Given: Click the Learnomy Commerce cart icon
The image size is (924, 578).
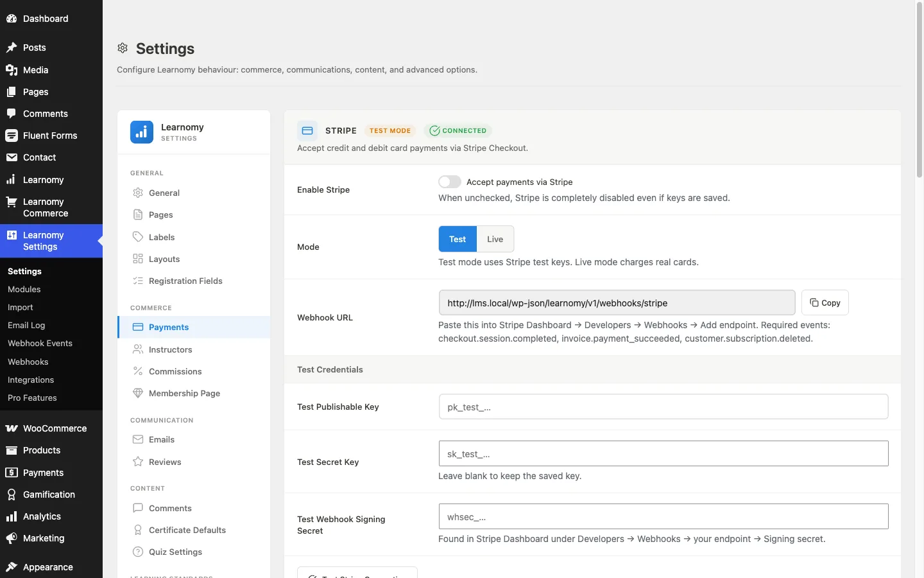Looking at the screenshot, I should (x=12, y=202).
